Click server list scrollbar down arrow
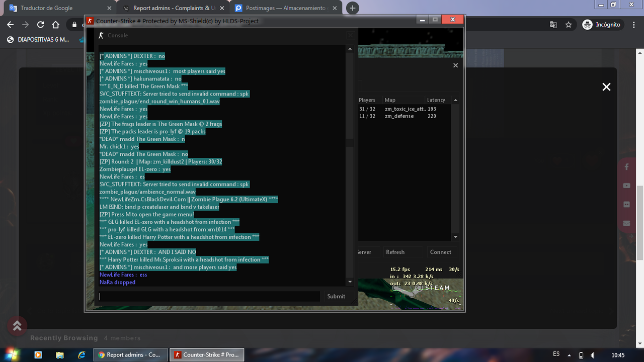 (455, 237)
